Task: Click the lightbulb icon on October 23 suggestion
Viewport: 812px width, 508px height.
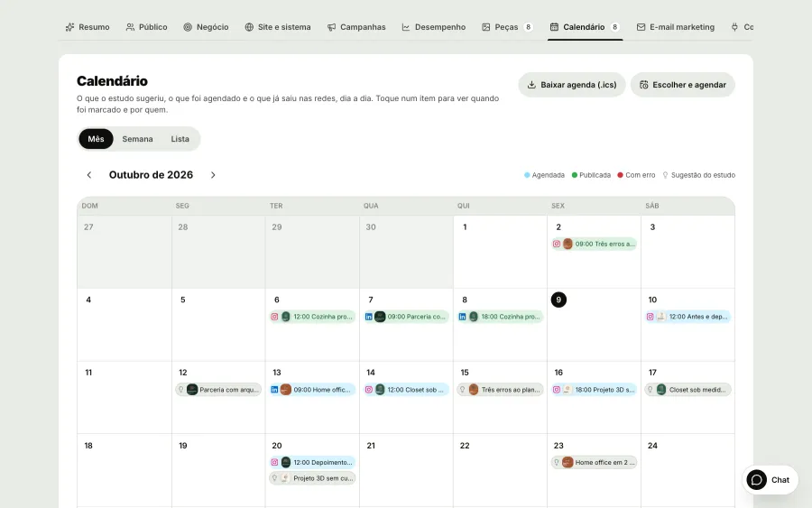Action: [557, 462]
